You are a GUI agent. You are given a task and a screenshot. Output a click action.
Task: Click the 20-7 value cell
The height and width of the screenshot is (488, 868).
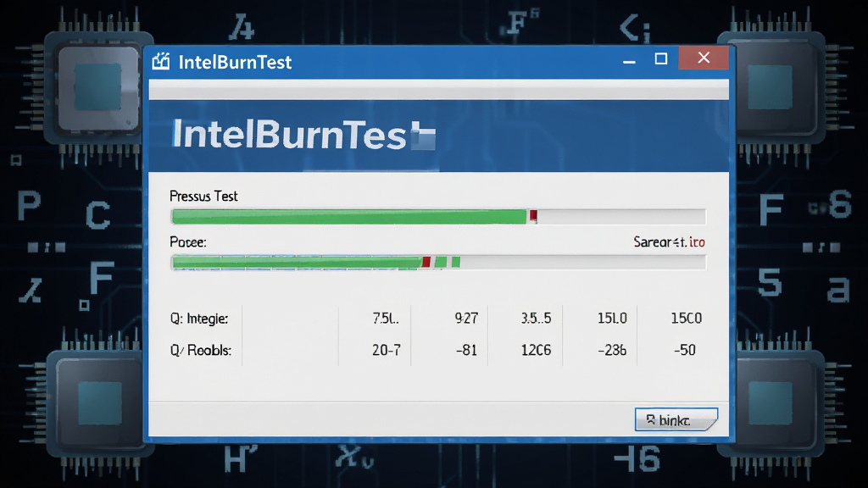tap(386, 350)
